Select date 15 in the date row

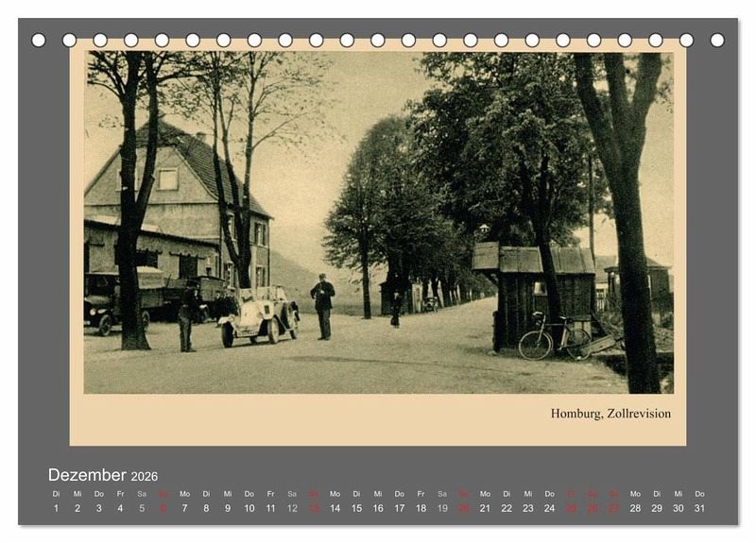click(x=356, y=508)
